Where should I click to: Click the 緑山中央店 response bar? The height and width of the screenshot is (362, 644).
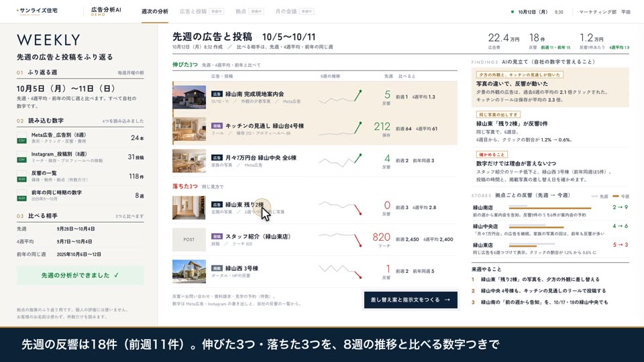pos(537,226)
